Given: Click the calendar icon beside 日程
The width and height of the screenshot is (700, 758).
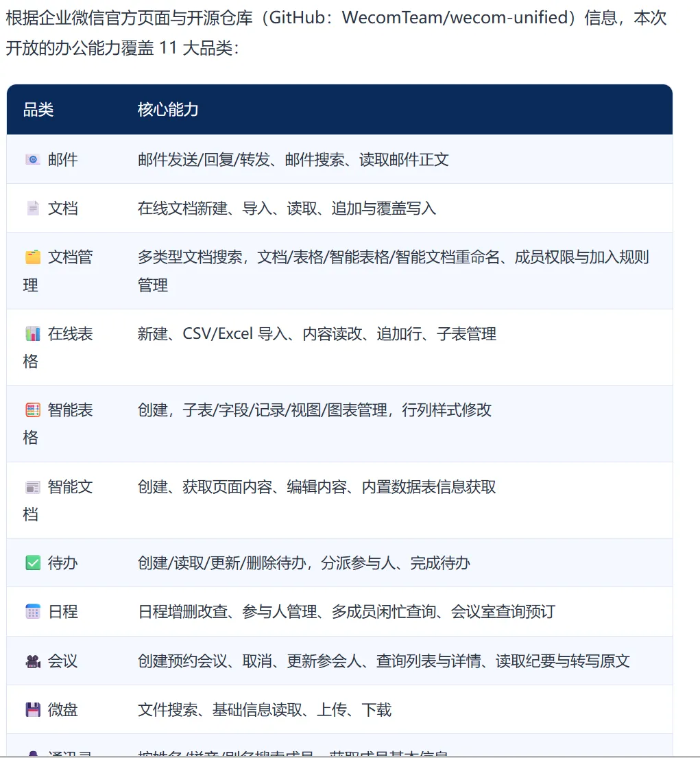Looking at the screenshot, I should click(33, 611).
